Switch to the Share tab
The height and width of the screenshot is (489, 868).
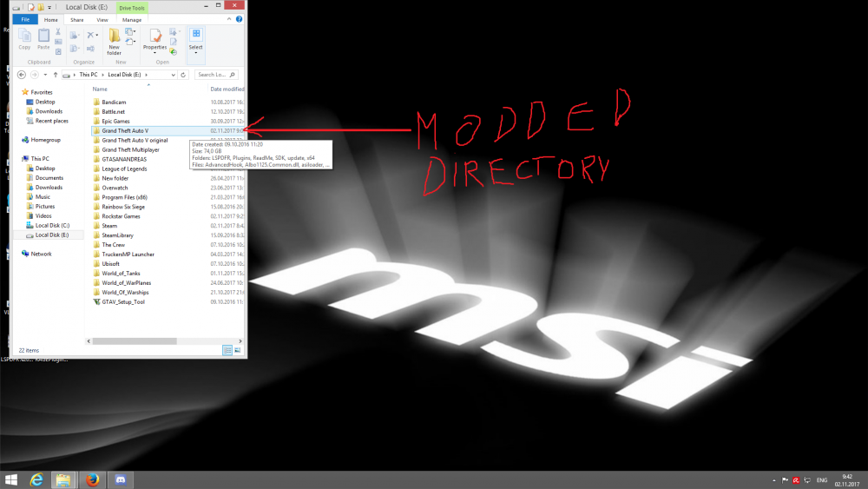pos(77,19)
